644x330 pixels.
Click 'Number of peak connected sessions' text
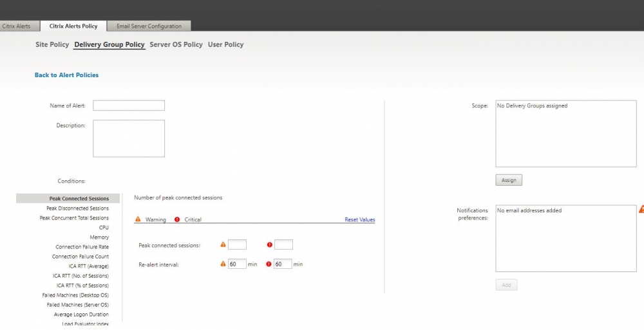tap(178, 197)
